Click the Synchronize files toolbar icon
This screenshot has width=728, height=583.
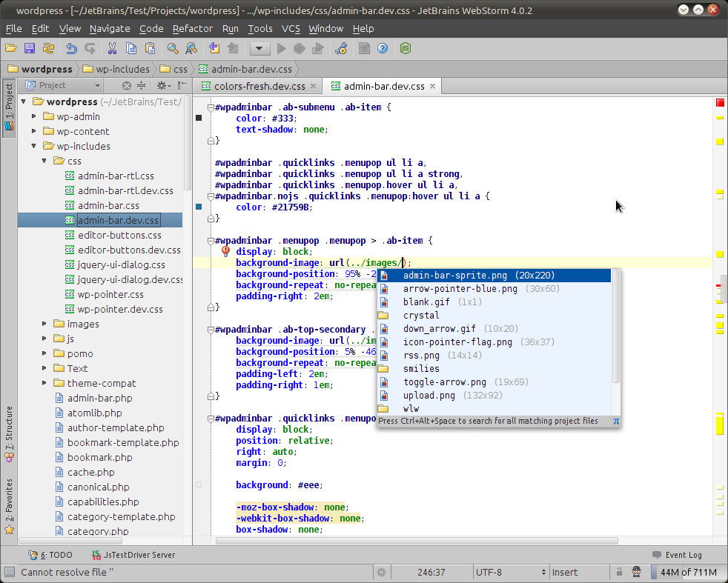[x=47, y=49]
